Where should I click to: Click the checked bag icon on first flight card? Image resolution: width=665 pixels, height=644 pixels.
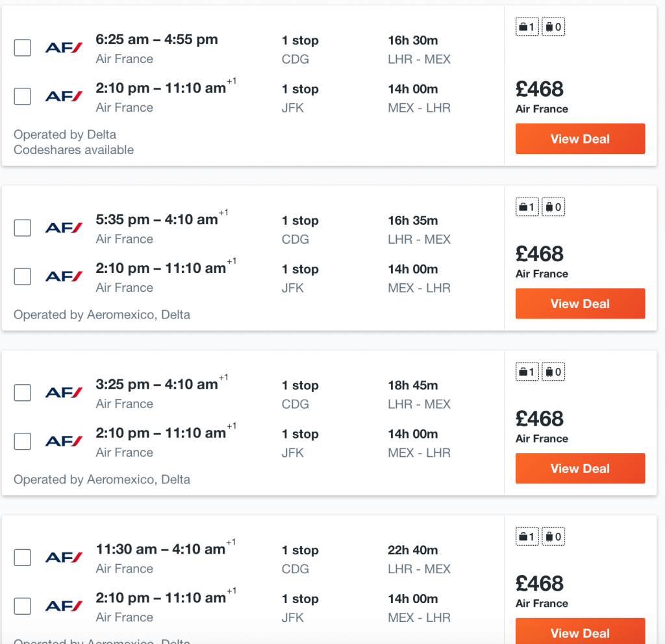[x=553, y=27]
